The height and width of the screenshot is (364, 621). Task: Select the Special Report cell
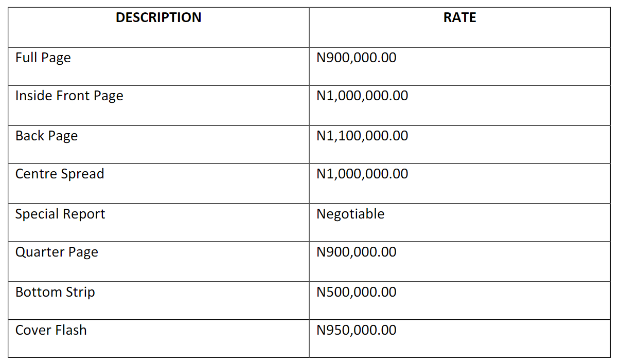tap(60, 214)
